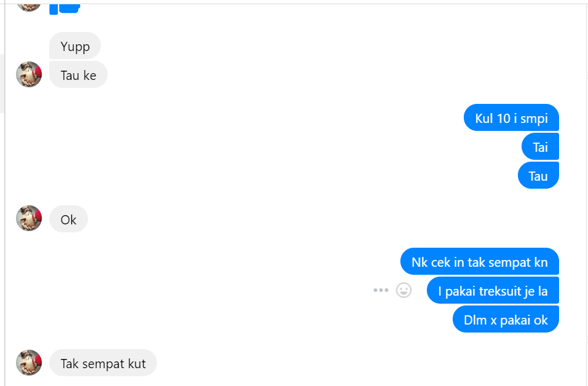Viewport: 588px width, 386px height.
Task: Select the 'Dlm x pakai ok' message
Action: [x=506, y=319]
